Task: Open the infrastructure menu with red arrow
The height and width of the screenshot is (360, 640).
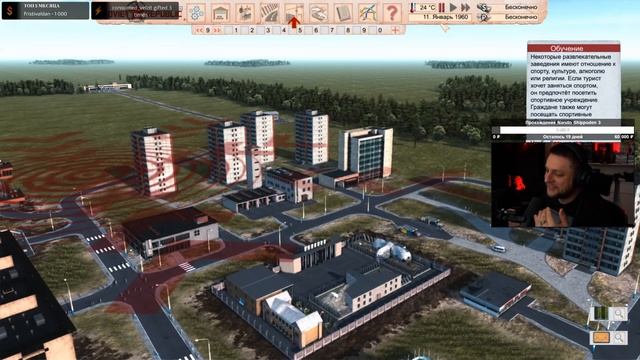Action: click(294, 13)
